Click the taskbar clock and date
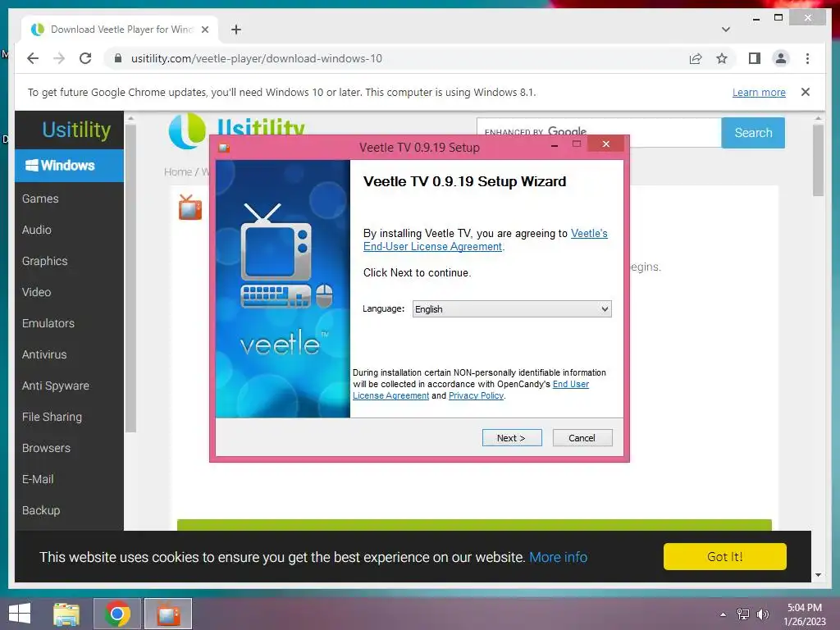 (x=804, y=614)
